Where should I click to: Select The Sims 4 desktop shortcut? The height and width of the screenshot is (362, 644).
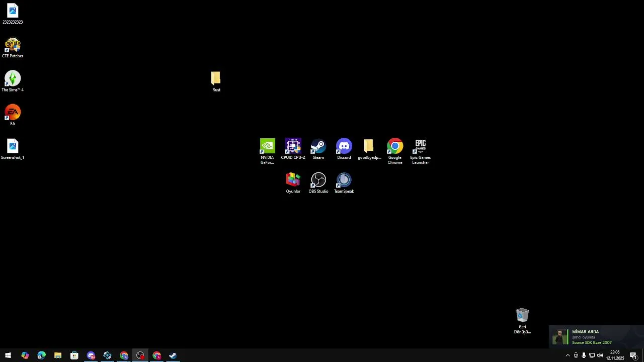13,81
